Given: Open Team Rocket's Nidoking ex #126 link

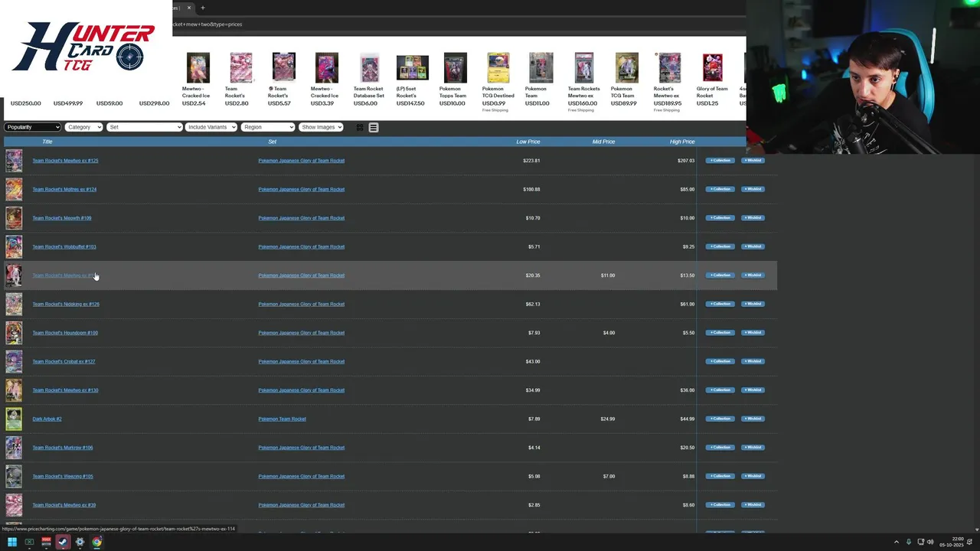Looking at the screenshot, I should pos(66,304).
